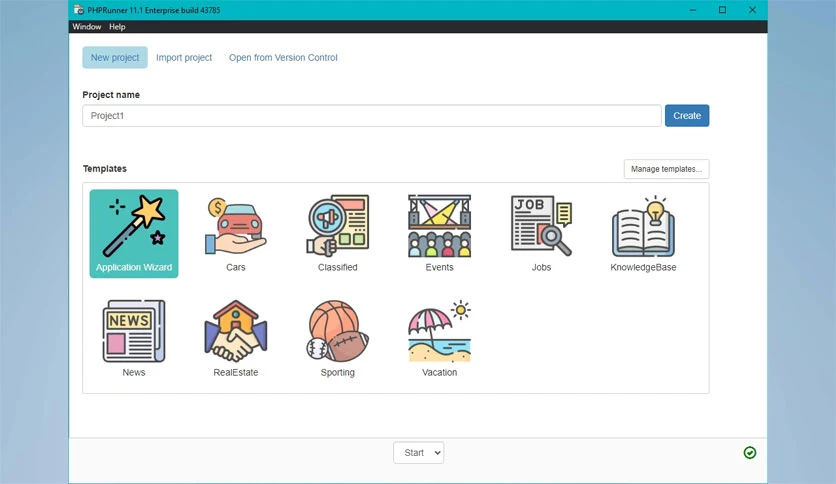Click the Jobs label text
The width and height of the screenshot is (836, 484).
pos(541,267)
